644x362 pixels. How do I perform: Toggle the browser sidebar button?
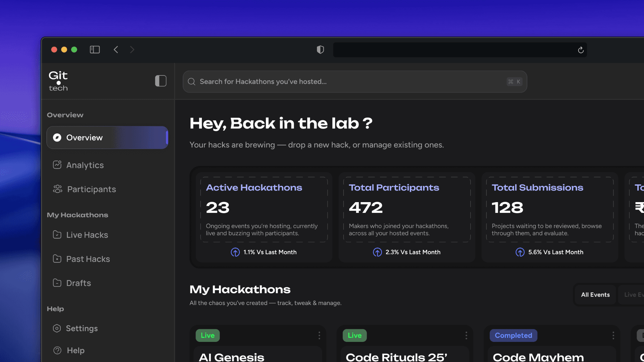click(95, 50)
